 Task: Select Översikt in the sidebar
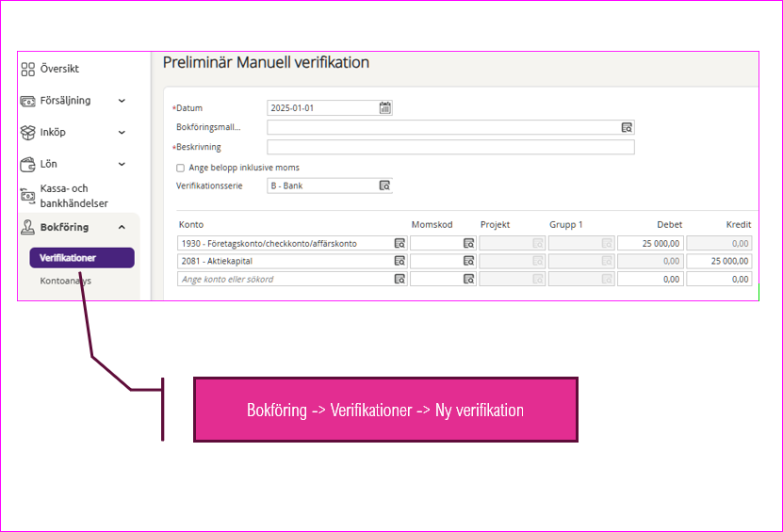(x=59, y=69)
